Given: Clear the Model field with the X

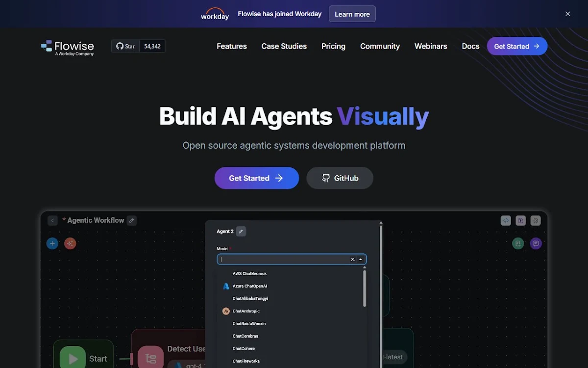Looking at the screenshot, I should click(x=352, y=259).
